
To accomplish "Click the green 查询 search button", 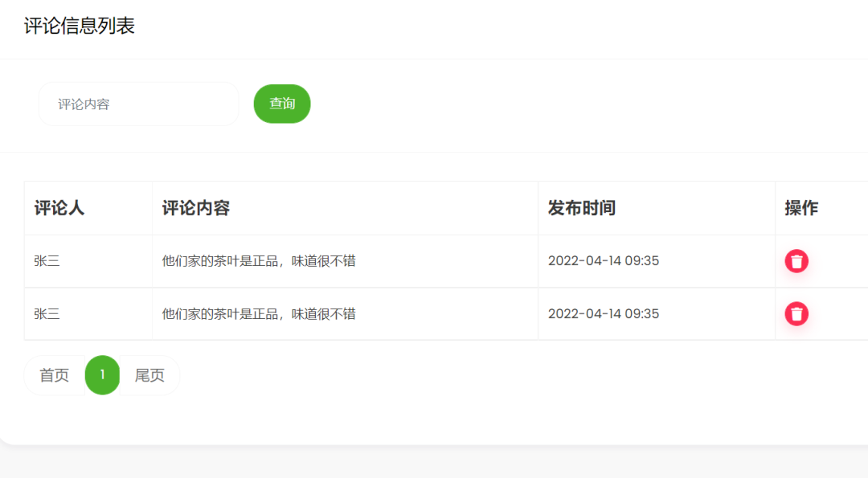I will (x=282, y=104).
